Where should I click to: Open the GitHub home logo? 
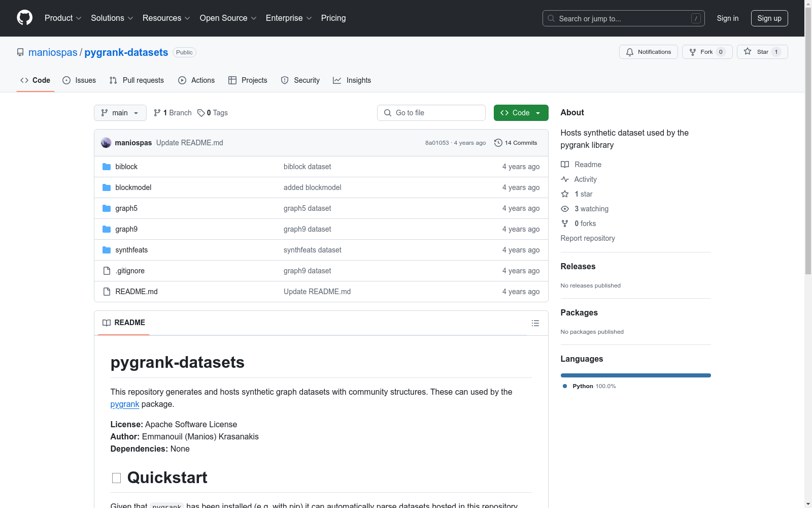[24, 18]
